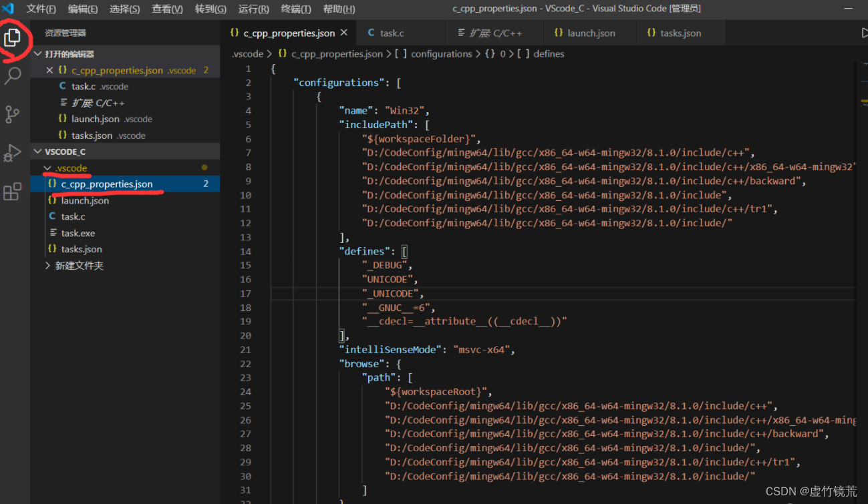Screen dimensions: 868x504
Task: Click c_cpp_properties.json in the breadcrumb
Action: (x=337, y=54)
